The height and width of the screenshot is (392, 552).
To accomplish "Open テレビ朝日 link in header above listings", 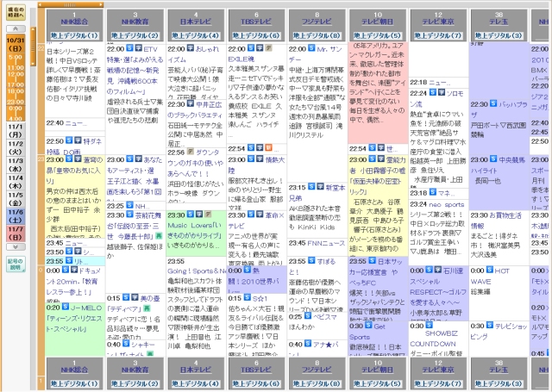I will pos(378,22).
